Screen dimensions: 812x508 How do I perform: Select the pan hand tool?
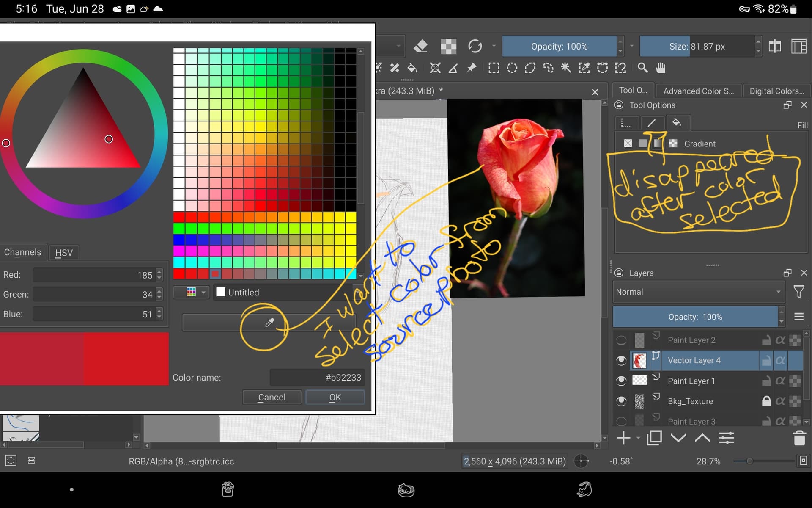tap(661, 68)
